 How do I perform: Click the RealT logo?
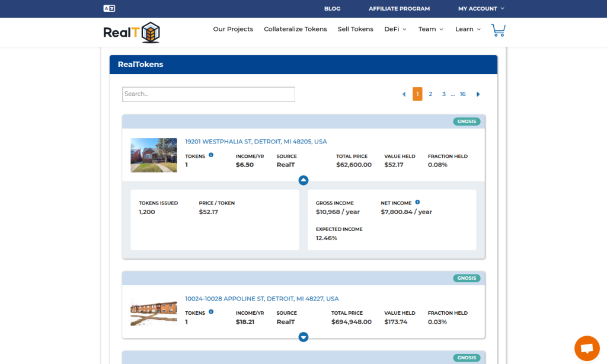click(132, 33)
